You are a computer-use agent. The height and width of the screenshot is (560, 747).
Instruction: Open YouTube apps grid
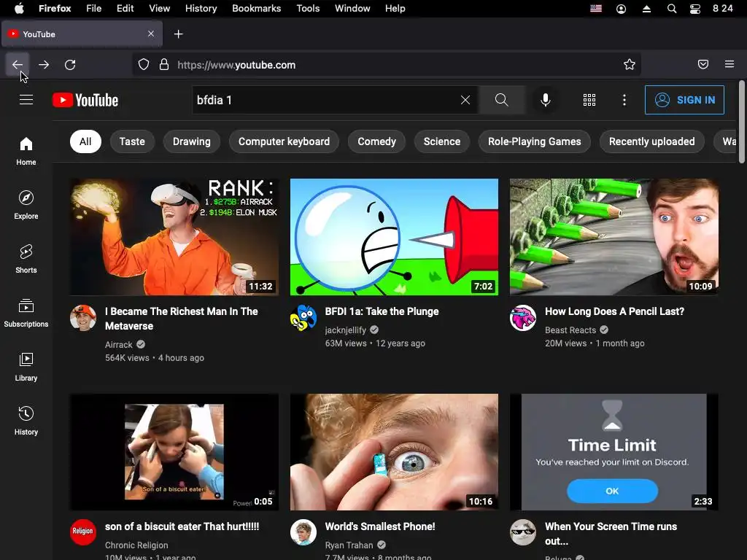pyautogui.click(x=589, y=100)
